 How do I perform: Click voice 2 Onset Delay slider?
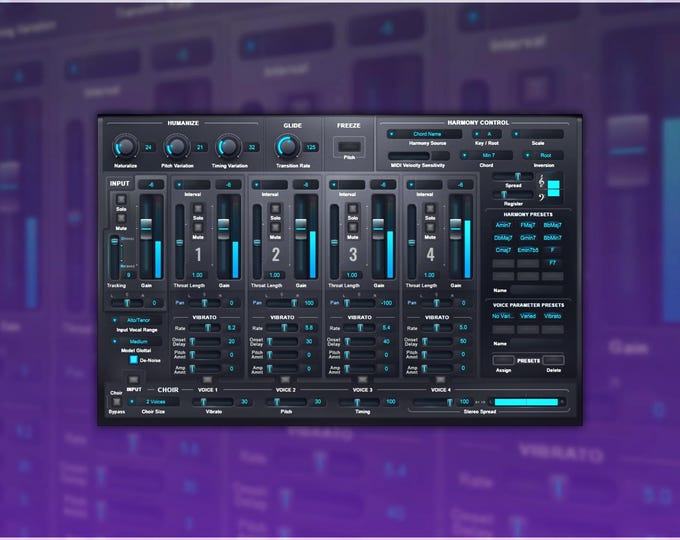(x=283, y=341)
